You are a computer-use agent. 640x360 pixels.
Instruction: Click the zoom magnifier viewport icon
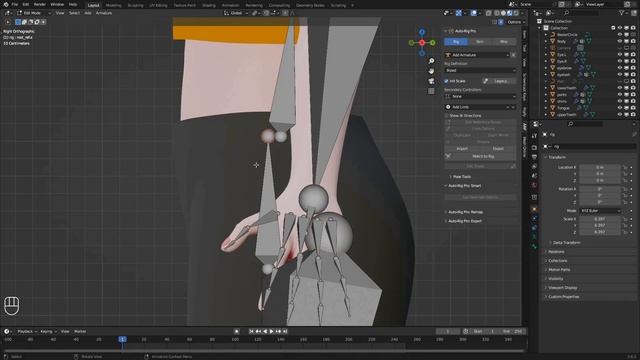(431, 61)
